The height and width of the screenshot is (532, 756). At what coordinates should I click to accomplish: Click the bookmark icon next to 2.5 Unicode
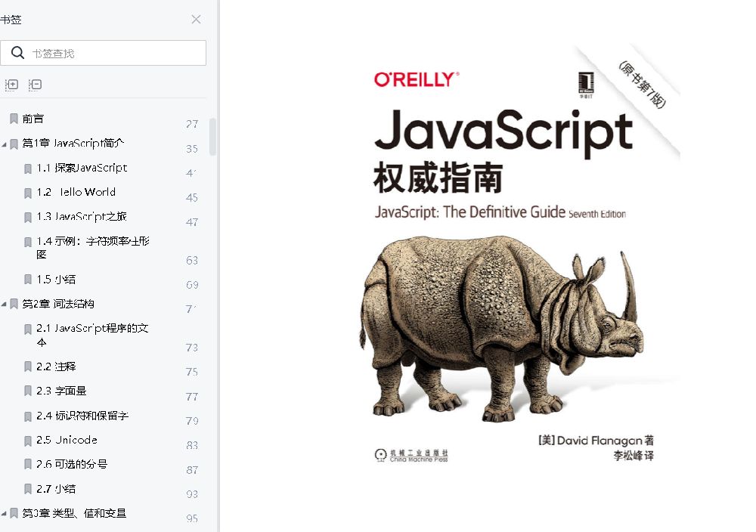(27, 440)
